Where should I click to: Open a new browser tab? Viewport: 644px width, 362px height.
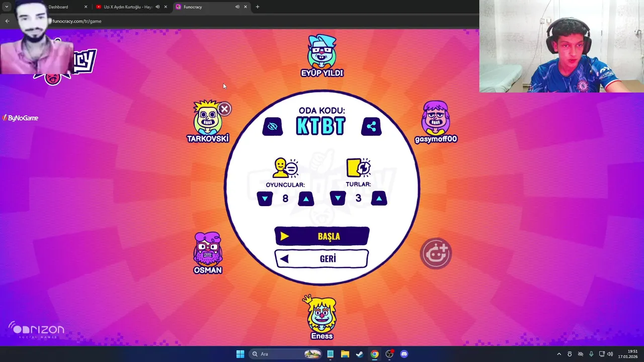258,7
